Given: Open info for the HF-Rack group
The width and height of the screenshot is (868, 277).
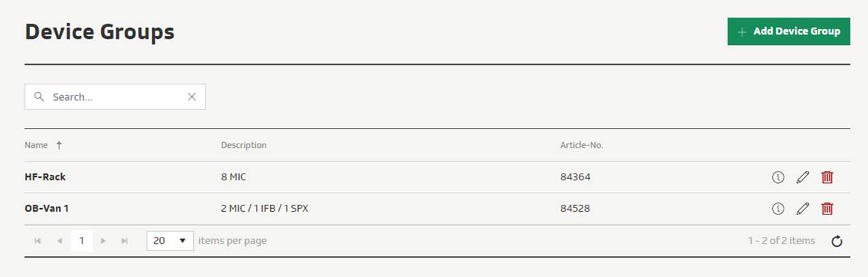Looking at the screenshot, I should [777, 177].
